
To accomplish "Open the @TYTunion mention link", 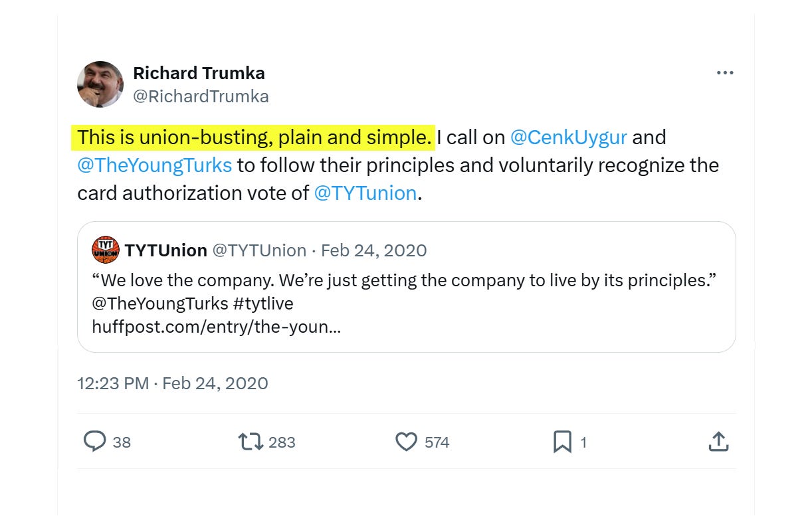I will (x=365, y=193).
